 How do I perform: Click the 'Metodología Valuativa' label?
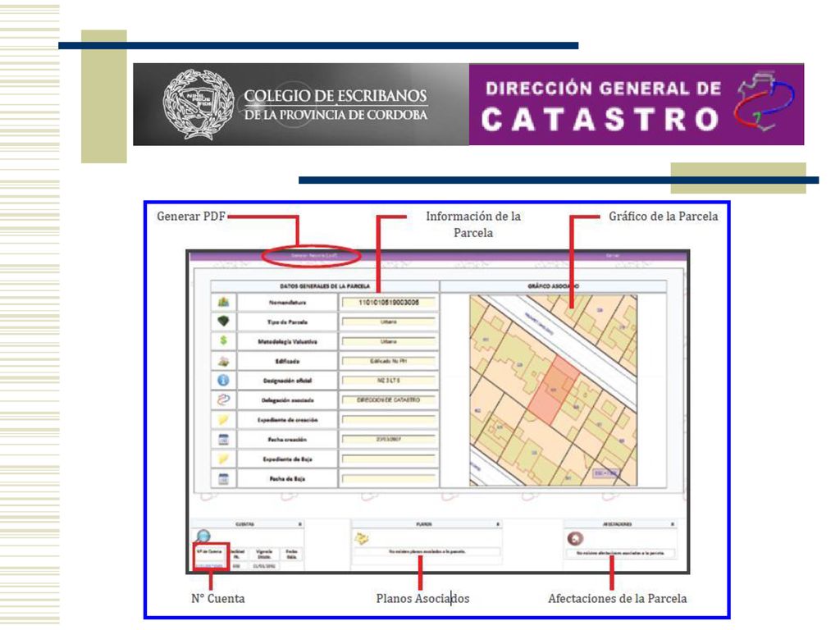pos(288,341)
